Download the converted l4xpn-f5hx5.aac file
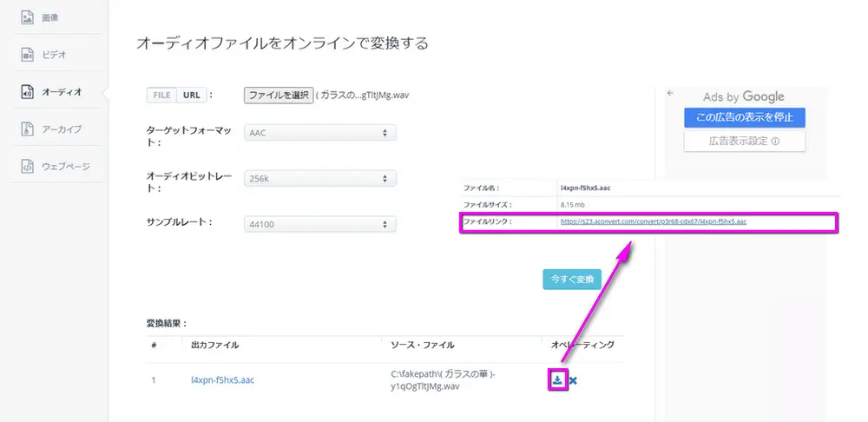The height and width of the screenshot is (422, 868). tap(557, 379)
